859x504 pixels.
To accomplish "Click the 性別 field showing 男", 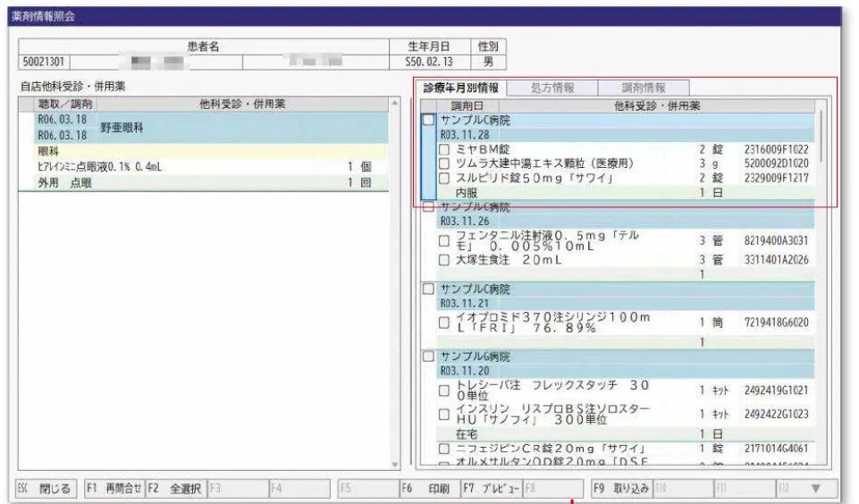I will [x=488, y=62].
